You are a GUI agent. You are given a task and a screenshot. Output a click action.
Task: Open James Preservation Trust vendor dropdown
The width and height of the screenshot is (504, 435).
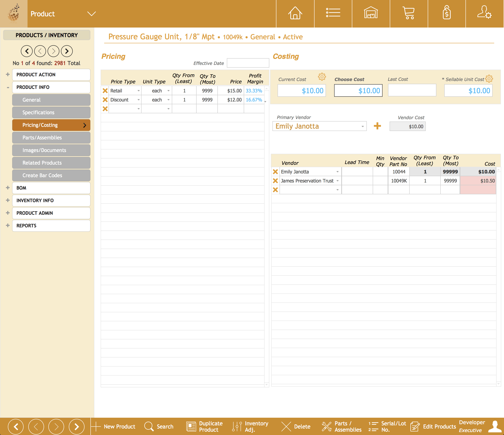click(337, 181)
